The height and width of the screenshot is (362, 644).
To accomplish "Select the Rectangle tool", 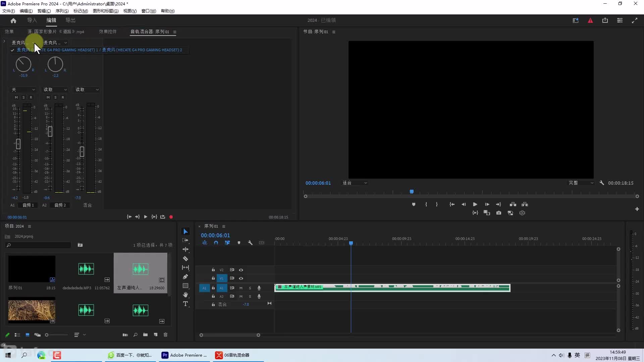I will (185, 286).
